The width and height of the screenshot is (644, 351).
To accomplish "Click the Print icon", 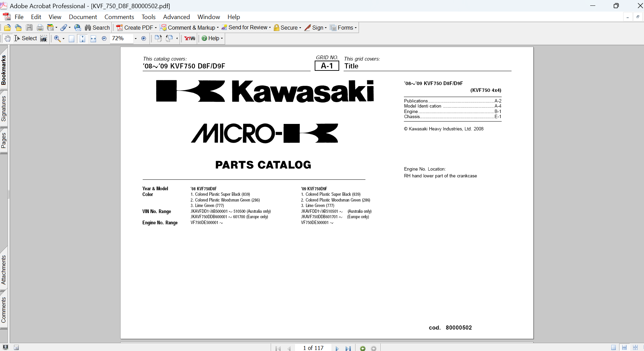I will 40,28.
